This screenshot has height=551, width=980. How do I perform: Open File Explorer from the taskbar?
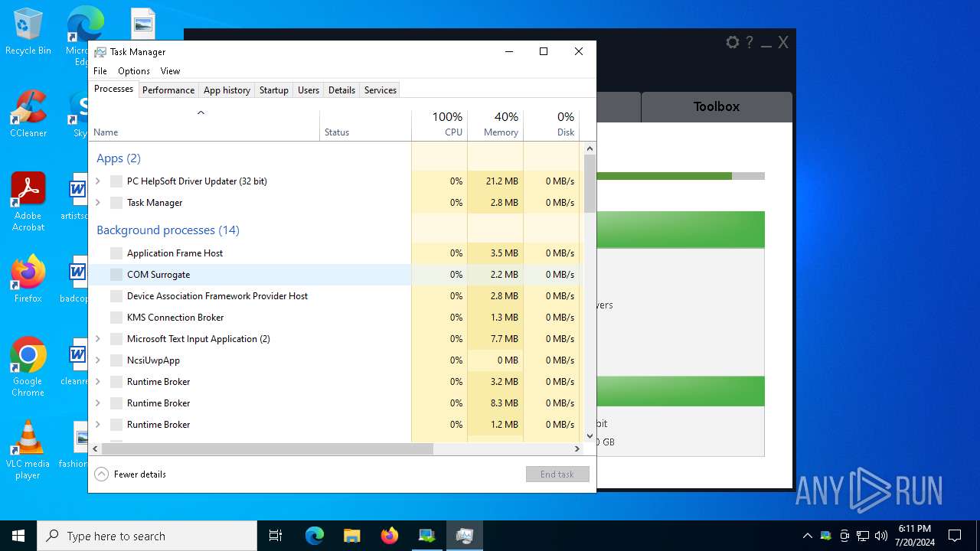352,536
